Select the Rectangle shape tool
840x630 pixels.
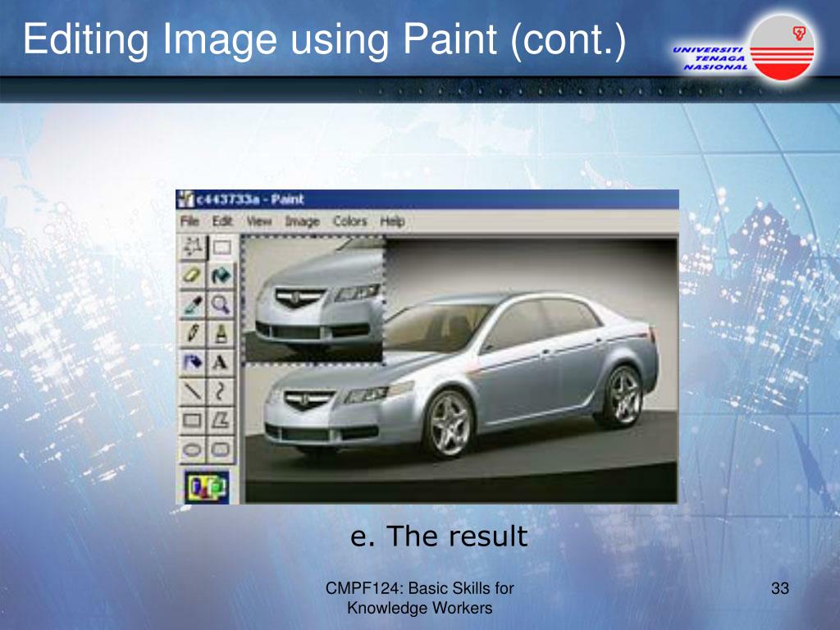pyautogui.click(x=192, y=421)
